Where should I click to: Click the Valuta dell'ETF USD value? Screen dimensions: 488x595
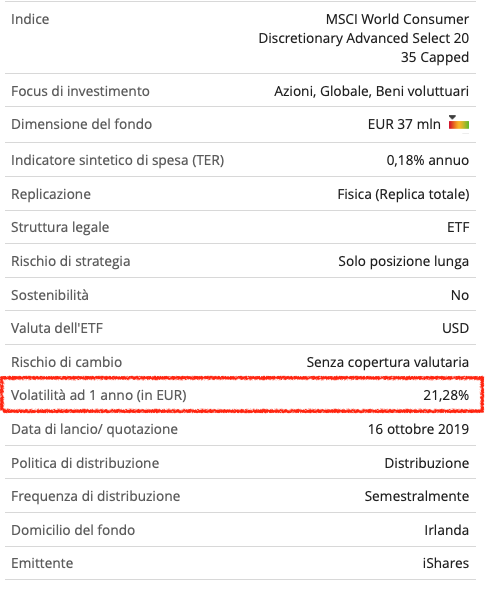pyautogui.click(x=456, y=328)
